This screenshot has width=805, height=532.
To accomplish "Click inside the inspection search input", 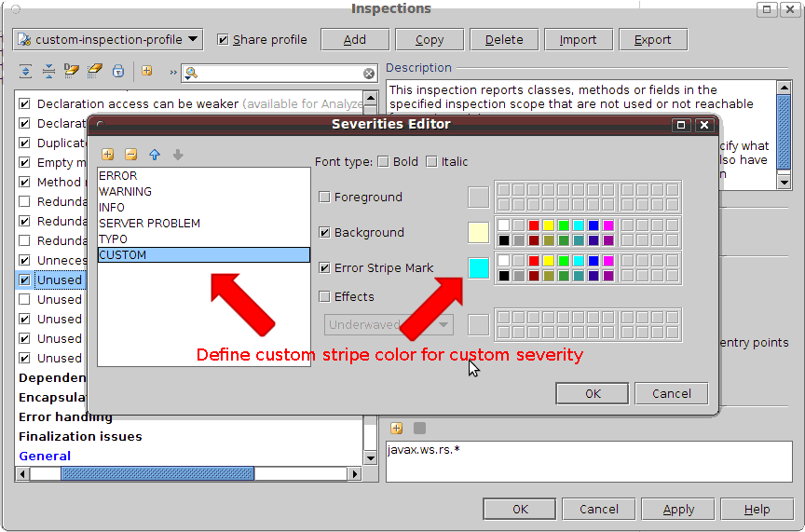I will [280, 74].
